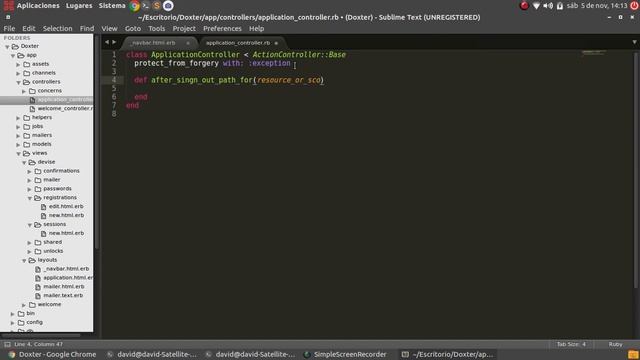
Task: Collapse the registrations folder
Action: pyautogui.click(x=30, y=198)
